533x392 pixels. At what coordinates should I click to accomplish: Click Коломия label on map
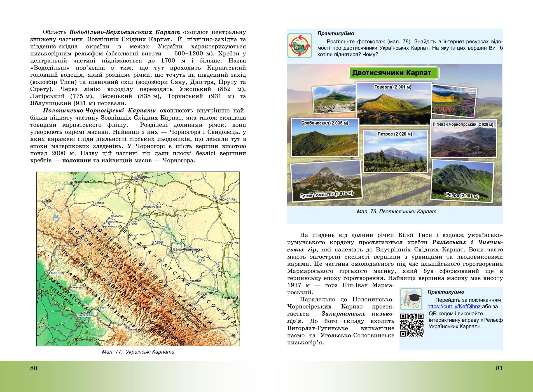coord(195,281)
